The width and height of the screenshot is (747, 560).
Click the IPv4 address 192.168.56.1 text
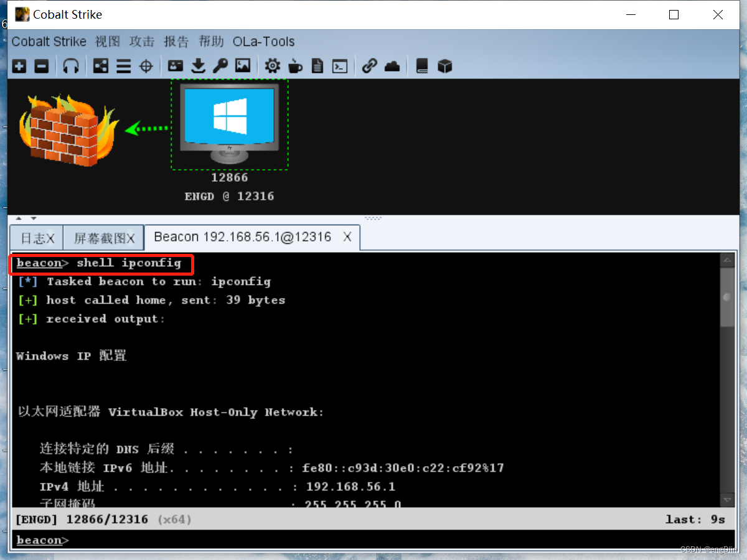point(351,487)
